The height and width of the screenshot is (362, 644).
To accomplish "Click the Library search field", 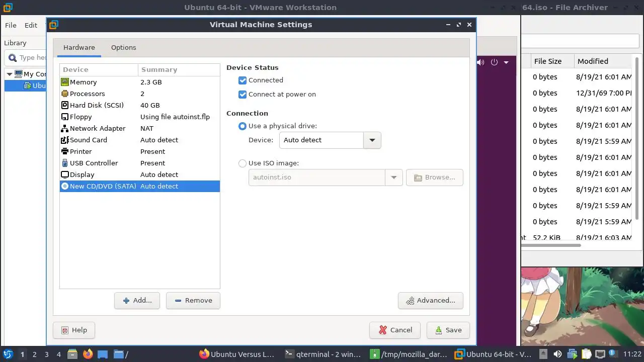I will [25, 58].
